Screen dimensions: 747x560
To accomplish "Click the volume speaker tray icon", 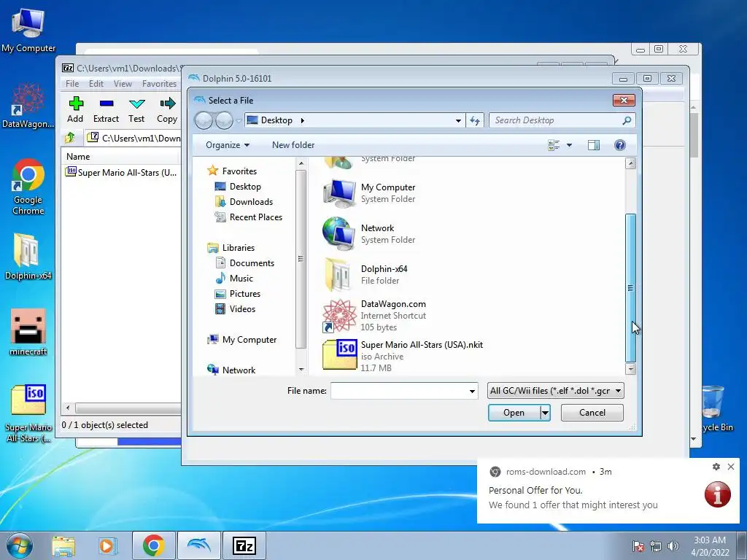I will (673, 546).
